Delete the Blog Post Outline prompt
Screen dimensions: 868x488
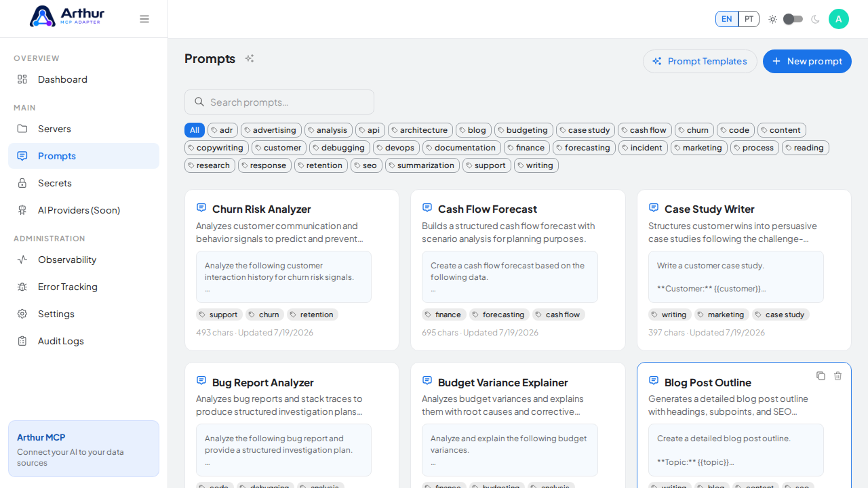pyautogui.click(x=837, y=375)
